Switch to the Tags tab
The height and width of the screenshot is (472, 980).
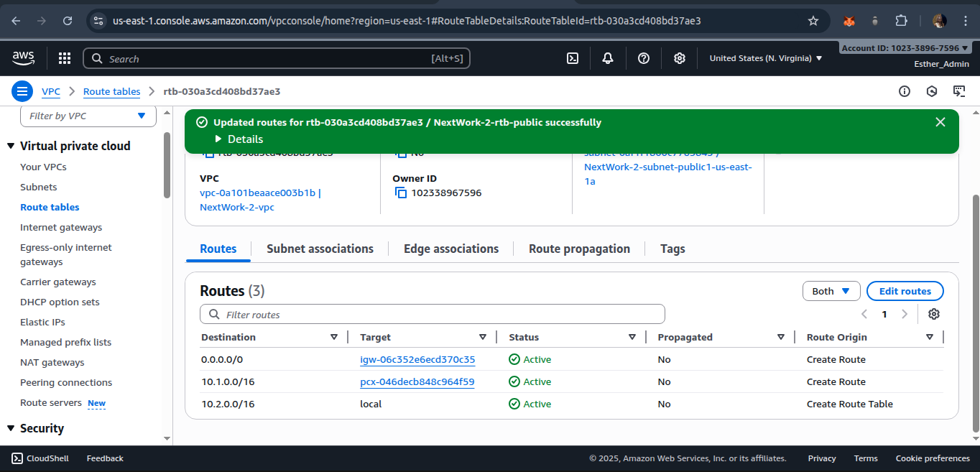(672, 249)
